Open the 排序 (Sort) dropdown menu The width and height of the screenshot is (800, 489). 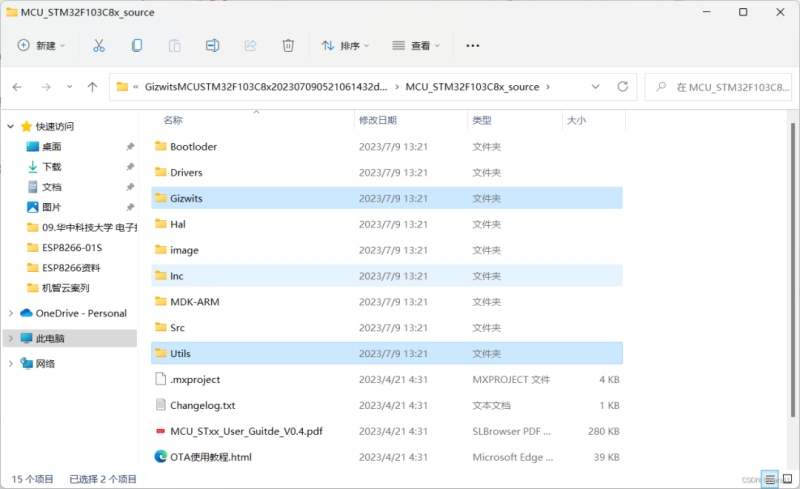[345, 45]
